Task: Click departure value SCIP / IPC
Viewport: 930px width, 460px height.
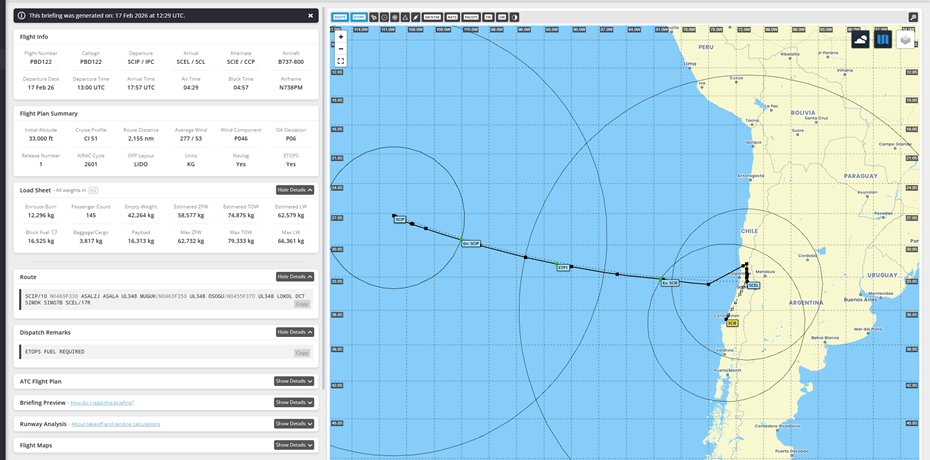Action: [141, 61]
